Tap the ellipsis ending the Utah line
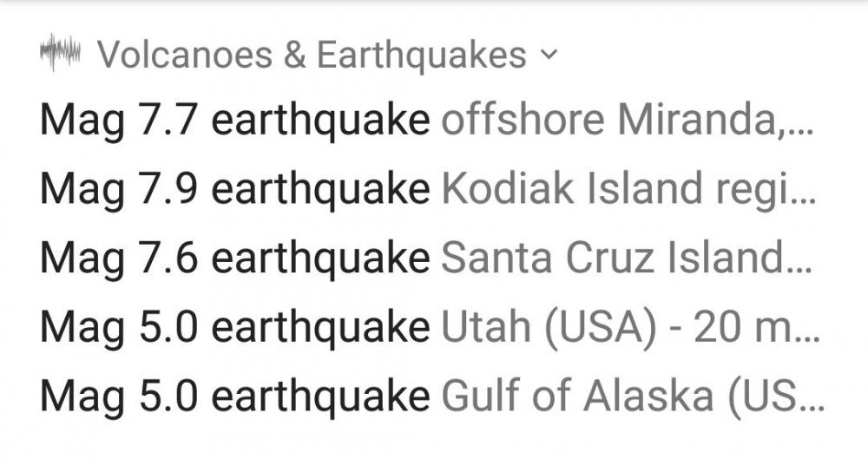 pyautogui.click(x=805, y=336)
